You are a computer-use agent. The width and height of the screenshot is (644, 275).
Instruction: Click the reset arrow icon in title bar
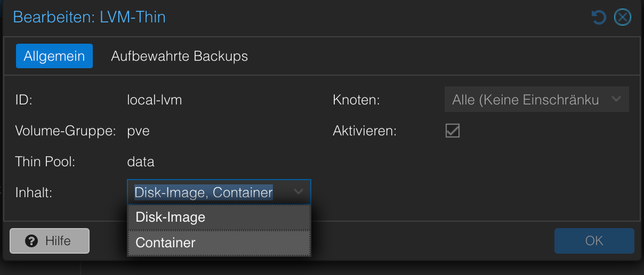coord(599,18)
